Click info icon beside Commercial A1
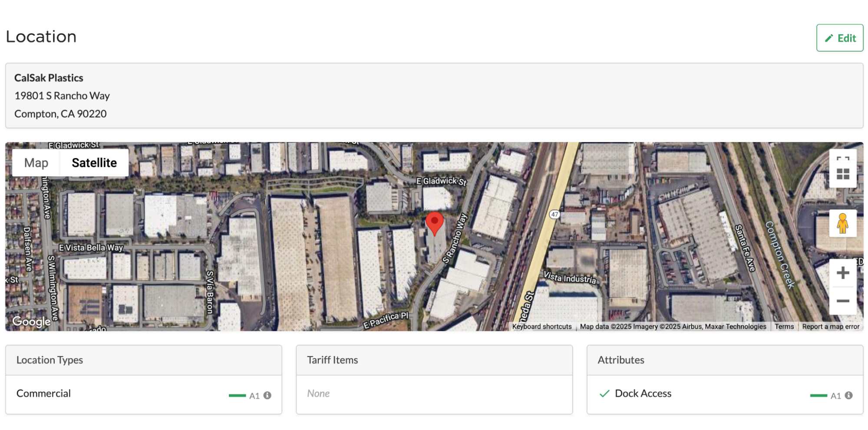 point(267,395)
